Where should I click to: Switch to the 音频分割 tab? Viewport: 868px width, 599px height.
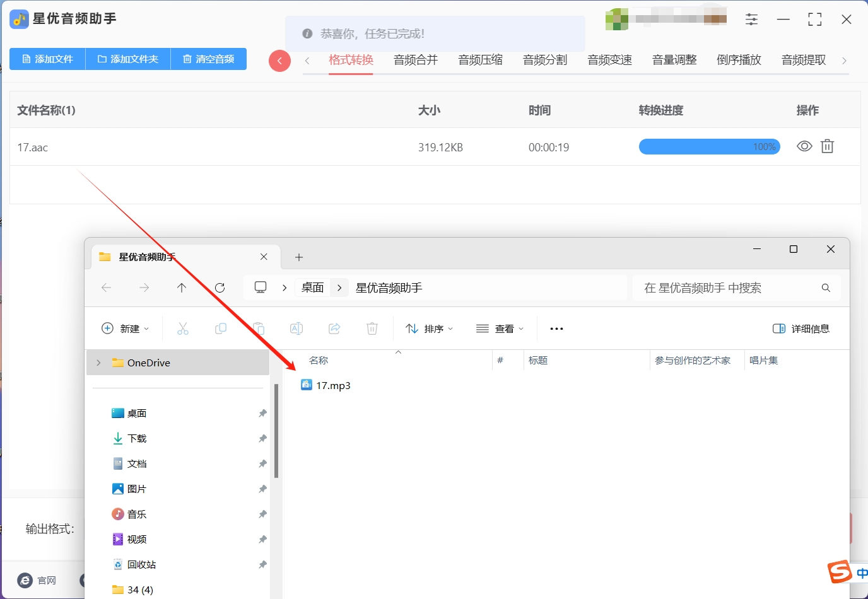(x=545, y=60)
